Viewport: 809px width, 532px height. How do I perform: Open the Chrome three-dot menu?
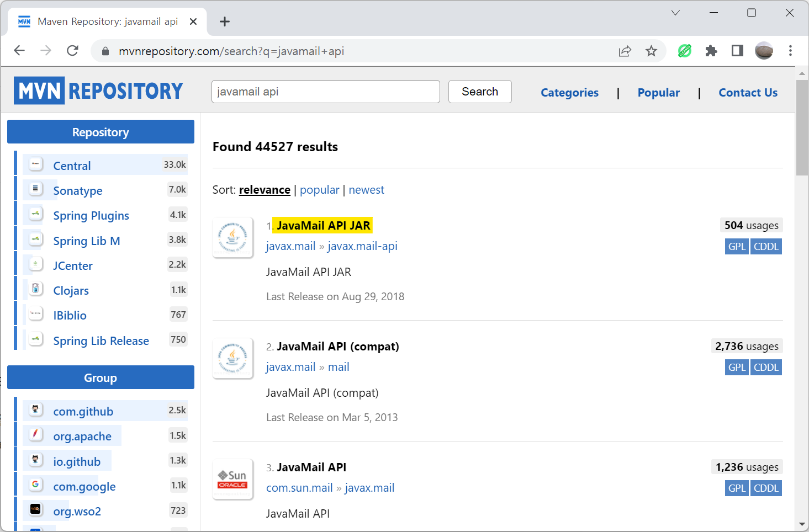click(791, 51)
